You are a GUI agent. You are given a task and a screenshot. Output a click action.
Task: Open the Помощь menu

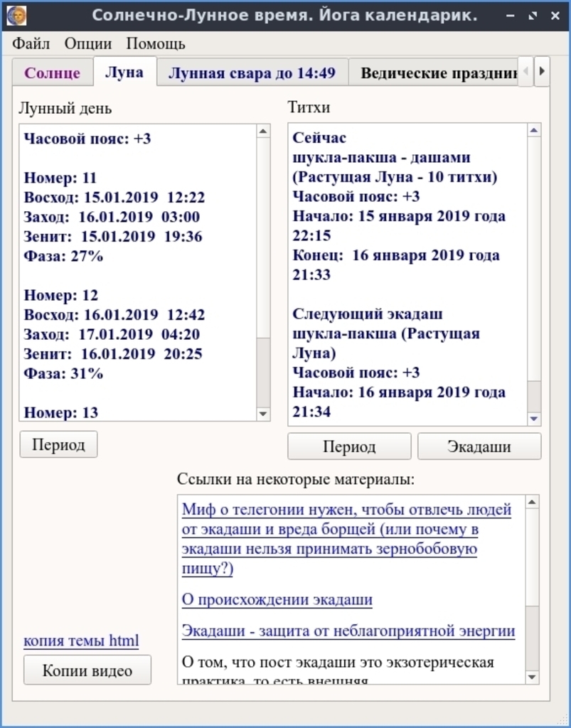pyautogui.click(x=156, y=44)
